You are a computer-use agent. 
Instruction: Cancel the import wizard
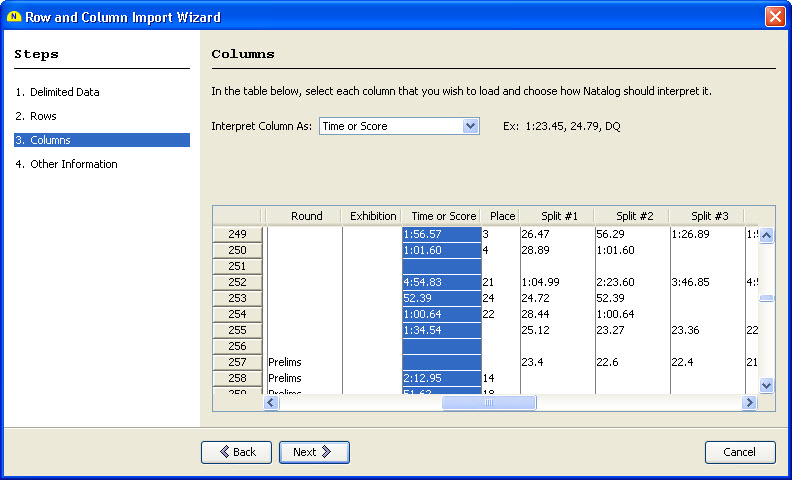(740, 452)
